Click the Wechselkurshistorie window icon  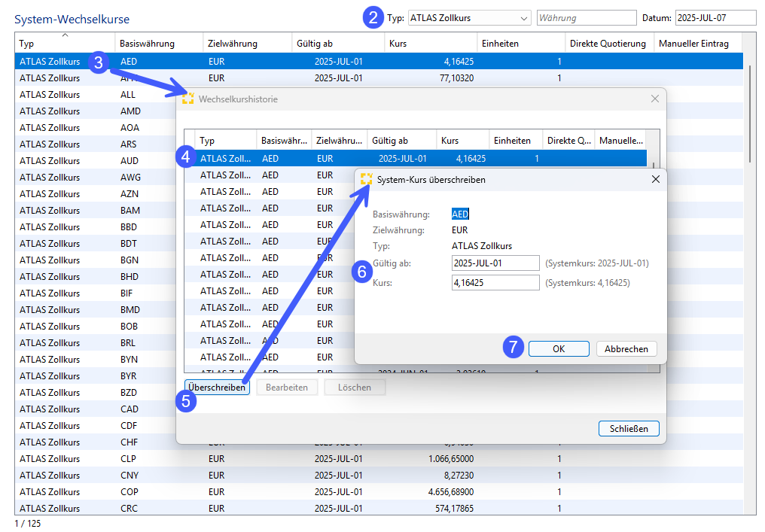tap(187, 99)
